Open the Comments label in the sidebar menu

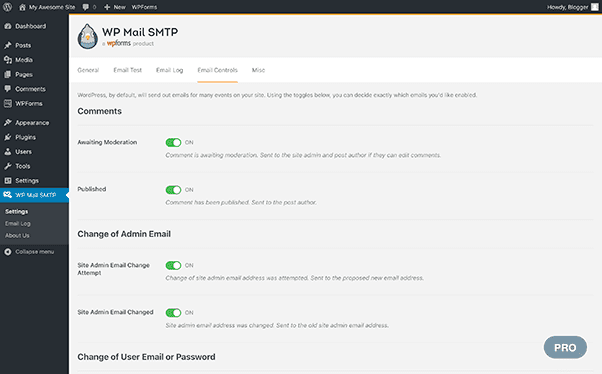pyautogui.click(x=30, y=89)
